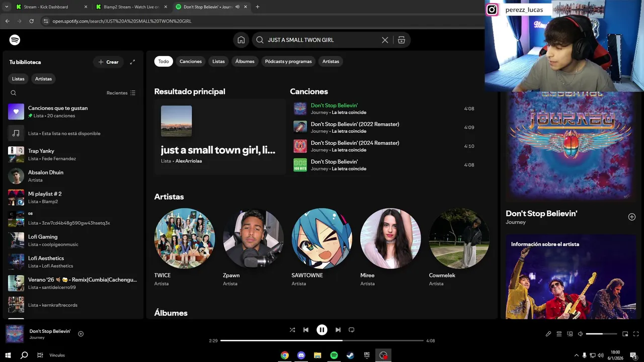The image size is (644, 362).
Task: Select the Artistas search filter tab
Action: click(x=331, y=61)
